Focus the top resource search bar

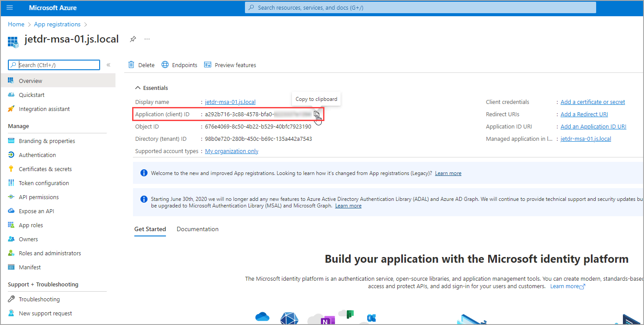[420, 8]
